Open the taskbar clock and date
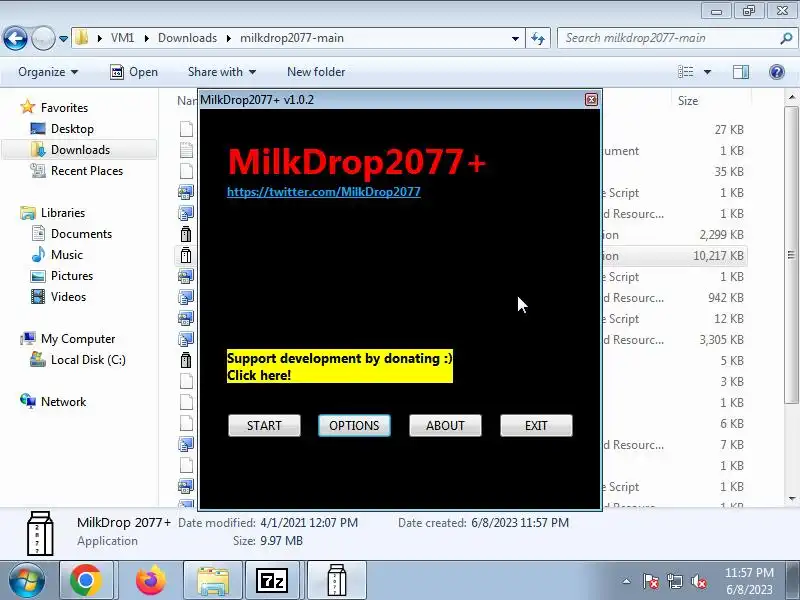800x600 pixels. 749,581
